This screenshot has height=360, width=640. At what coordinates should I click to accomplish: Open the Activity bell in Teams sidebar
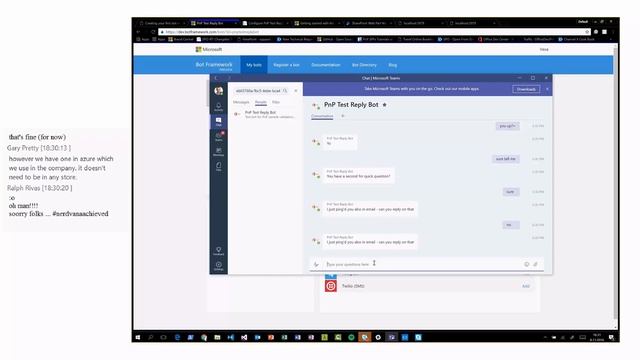coord(219,107)
